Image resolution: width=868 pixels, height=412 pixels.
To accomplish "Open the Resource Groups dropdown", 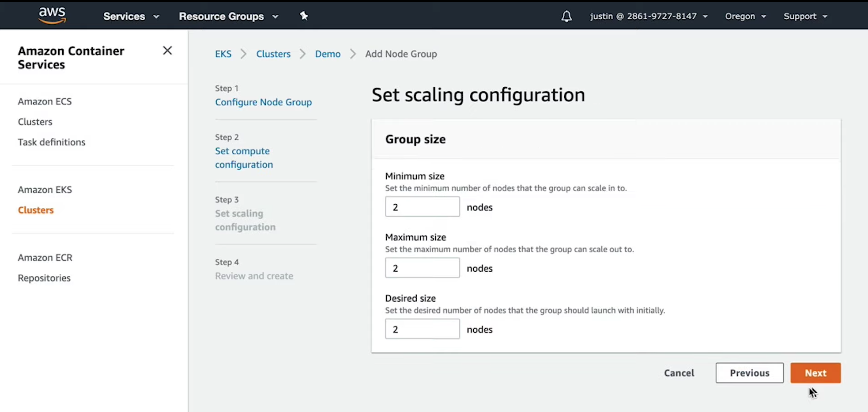I will coord(228,16).
